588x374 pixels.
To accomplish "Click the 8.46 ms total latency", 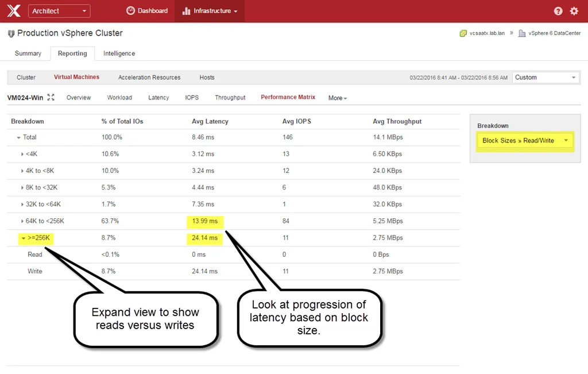I will [x=203, y=137].
